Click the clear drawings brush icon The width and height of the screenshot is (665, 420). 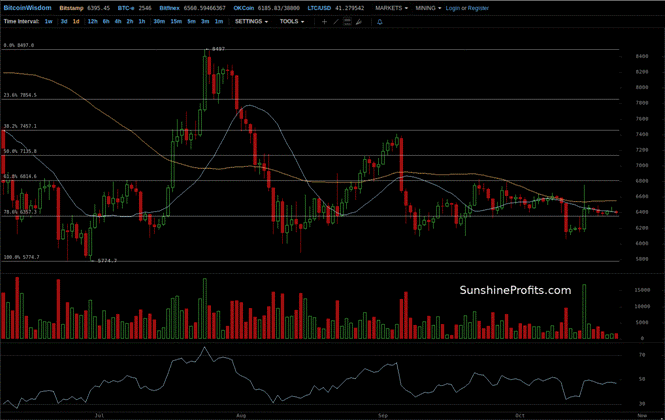point(359,21)
